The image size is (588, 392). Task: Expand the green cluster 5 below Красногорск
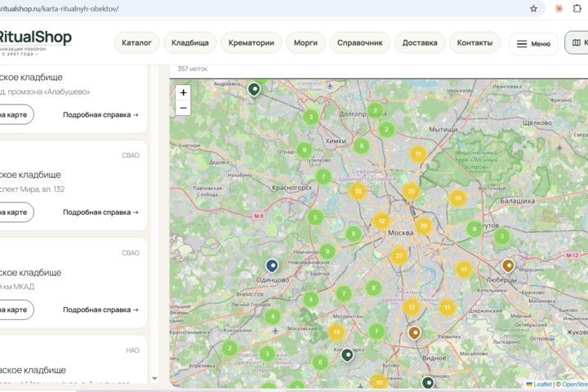[x=315, y=216]
